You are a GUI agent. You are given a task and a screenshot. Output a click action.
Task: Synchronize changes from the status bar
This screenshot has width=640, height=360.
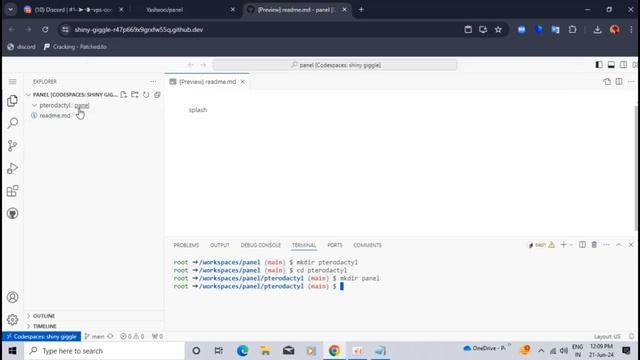point(110,336)
